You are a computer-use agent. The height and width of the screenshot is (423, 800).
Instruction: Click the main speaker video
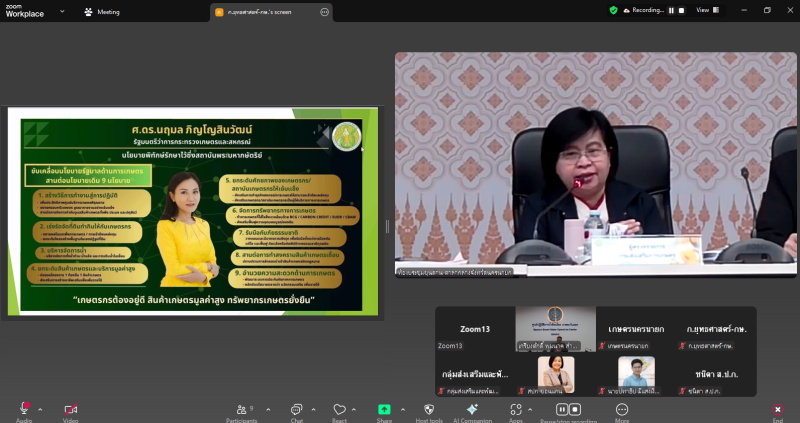pyautogui.click(x=595, y=165)
